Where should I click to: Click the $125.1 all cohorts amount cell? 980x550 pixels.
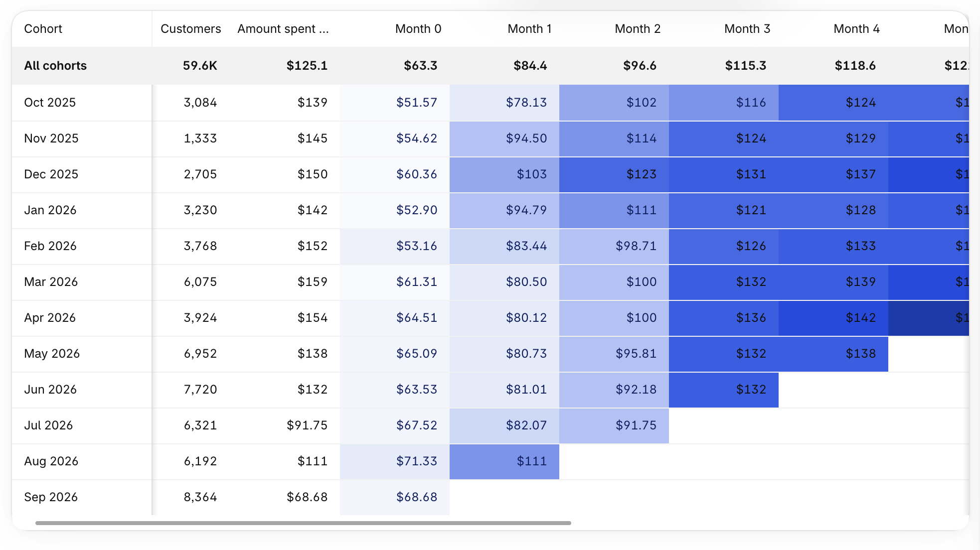(x=307, y=66)
